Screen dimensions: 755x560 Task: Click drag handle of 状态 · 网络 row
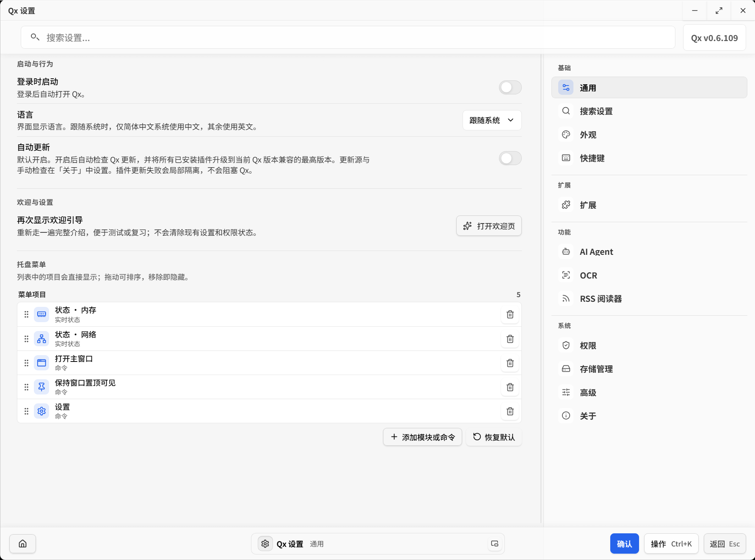click(26, 339)
